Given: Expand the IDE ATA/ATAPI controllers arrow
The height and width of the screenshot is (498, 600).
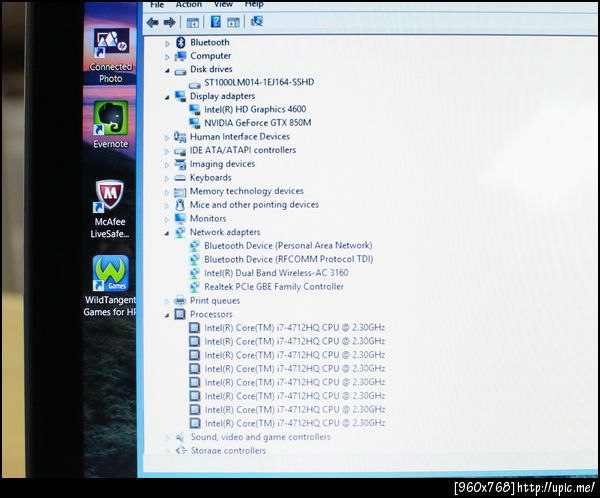Looking at the screenshot, I should (167, 152).
